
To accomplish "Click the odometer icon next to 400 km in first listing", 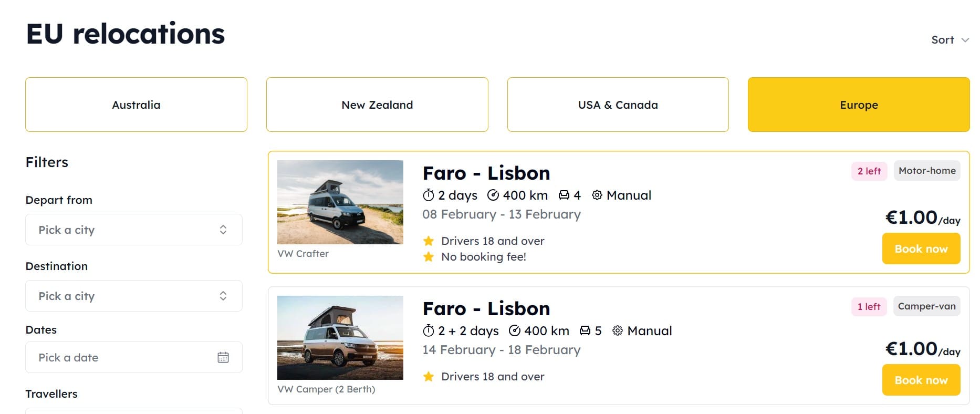I will (x=493, y=195).
